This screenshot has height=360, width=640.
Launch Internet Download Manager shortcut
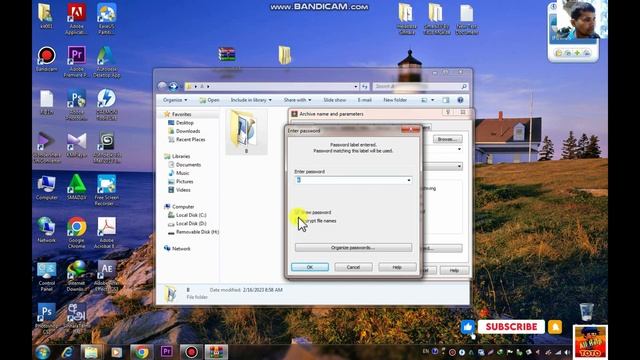[x=76, y=276]
